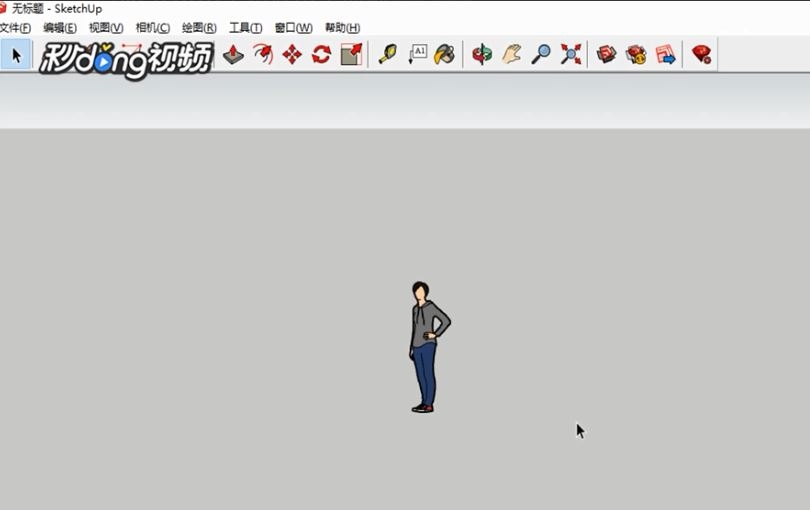Pick the Move tool with four arrows
810x510 pixels.
point(292,54)
